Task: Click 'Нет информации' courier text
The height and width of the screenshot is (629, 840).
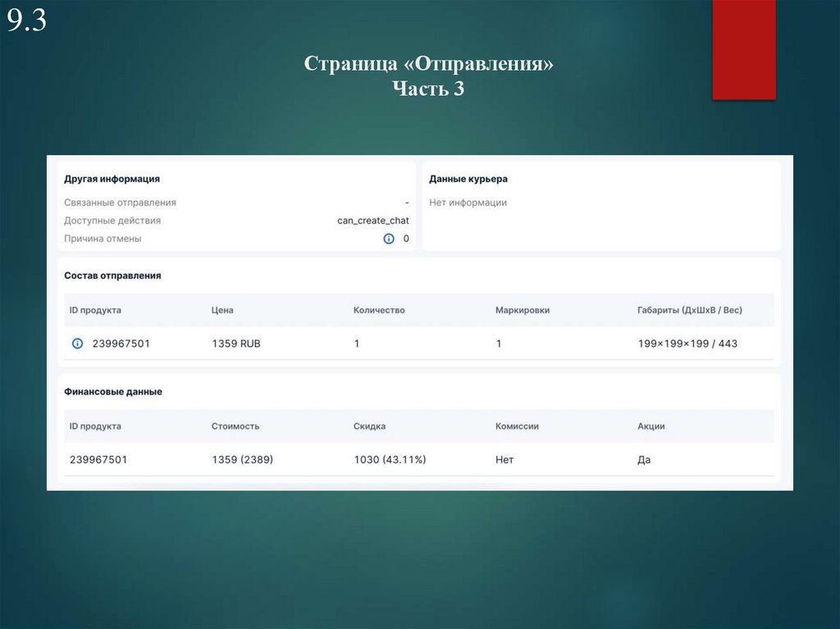Action: click(468, 203)
